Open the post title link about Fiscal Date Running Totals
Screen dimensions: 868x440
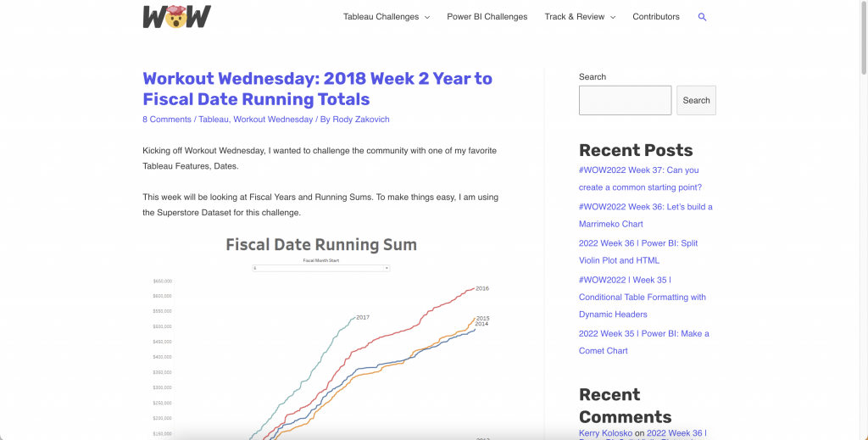click(x=317, y=88)
